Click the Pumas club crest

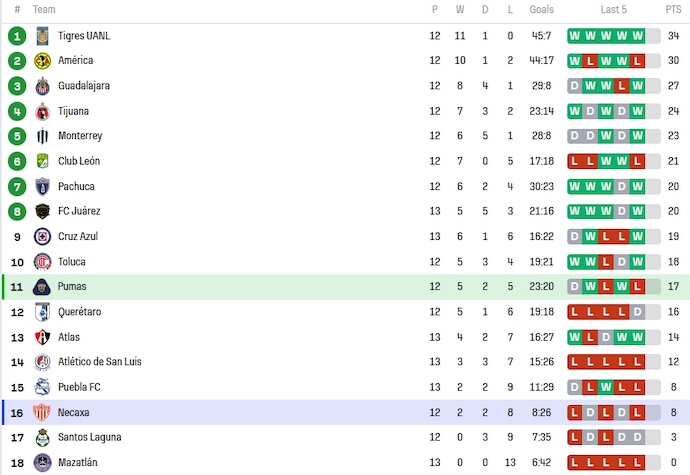click(x=43, y=287)
